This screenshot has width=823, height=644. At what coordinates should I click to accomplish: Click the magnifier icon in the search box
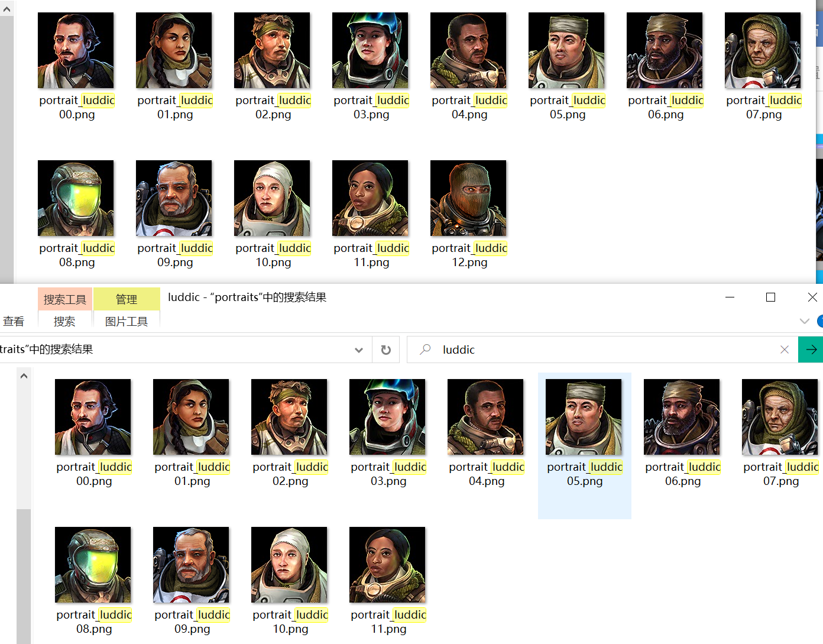[425, 349]
